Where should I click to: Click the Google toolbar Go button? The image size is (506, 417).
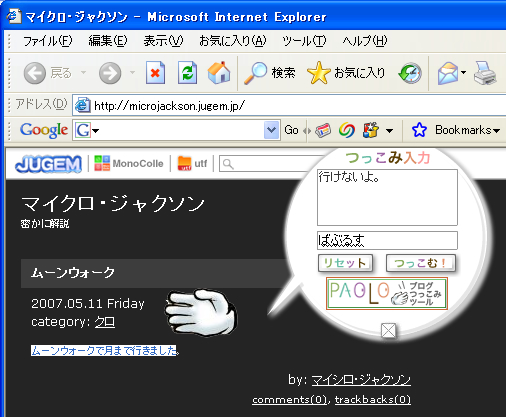pyautogui.click(x=291, y=130)
